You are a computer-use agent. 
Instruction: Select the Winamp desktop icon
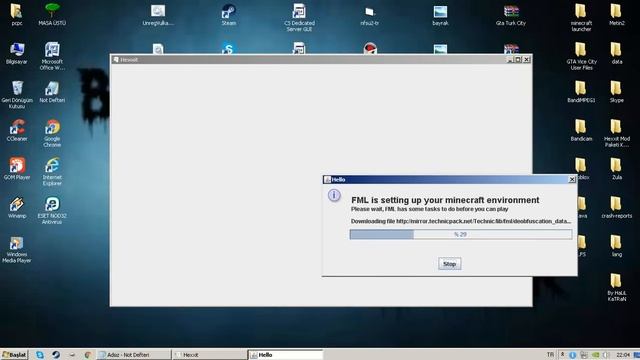pyautogui.click(x=17, y=208)
